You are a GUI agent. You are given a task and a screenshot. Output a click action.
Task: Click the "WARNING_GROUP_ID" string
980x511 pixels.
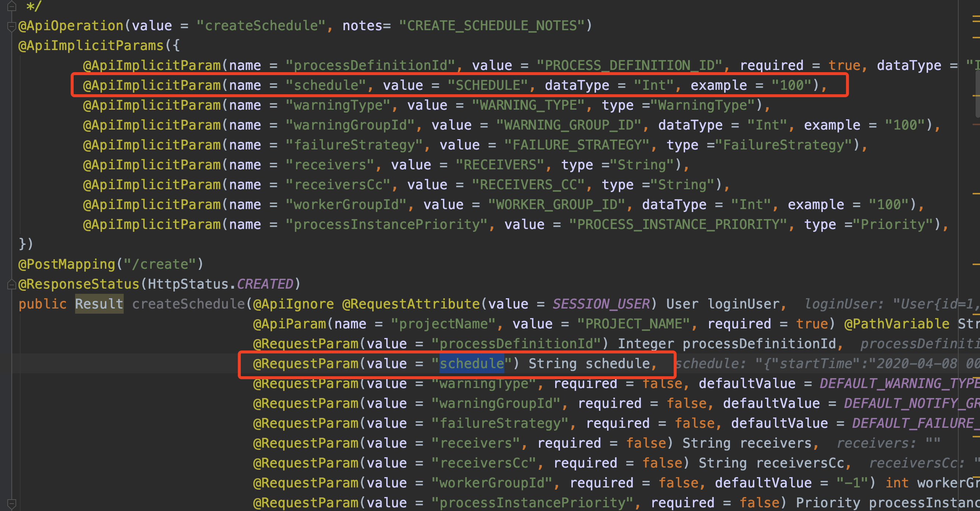(x=569, y=125)
